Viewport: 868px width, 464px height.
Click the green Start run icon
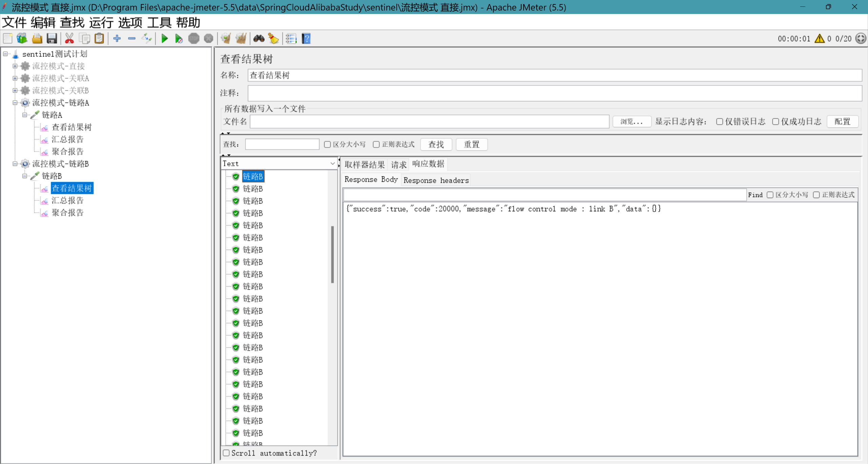point(164,39)
